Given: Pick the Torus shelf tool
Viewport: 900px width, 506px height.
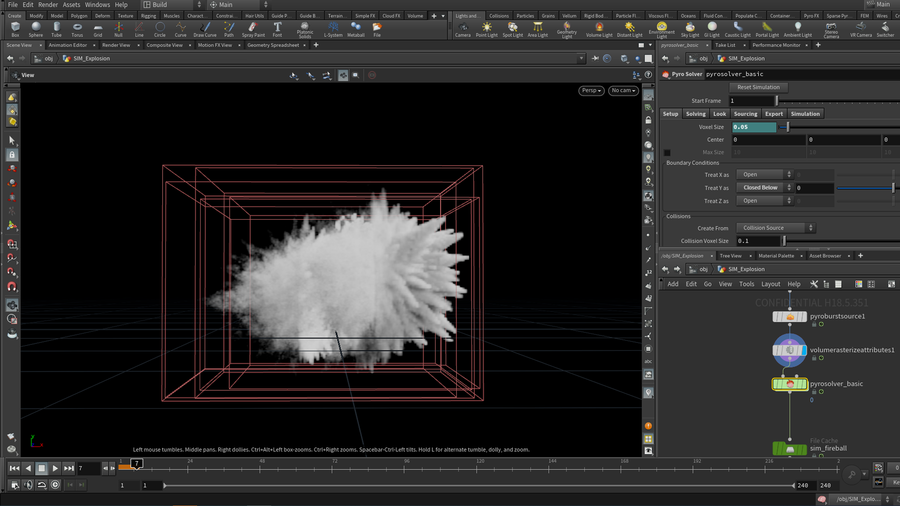Looking at the screenshot, I should click(77, 29).
